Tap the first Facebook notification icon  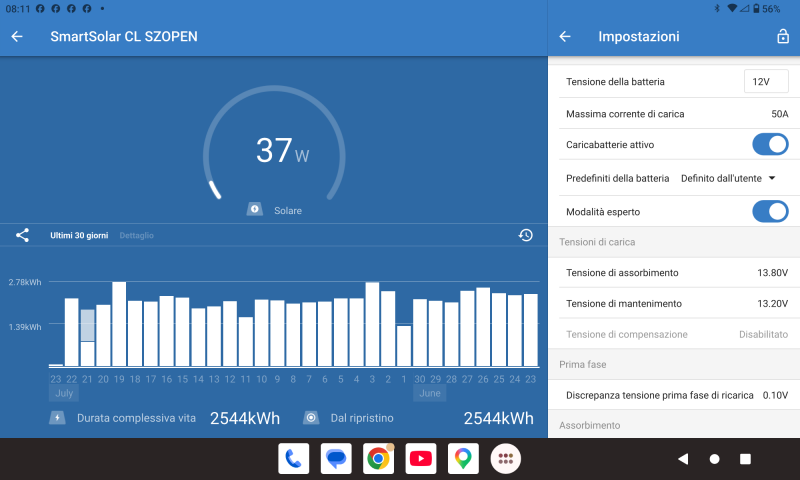click(40, 9)
